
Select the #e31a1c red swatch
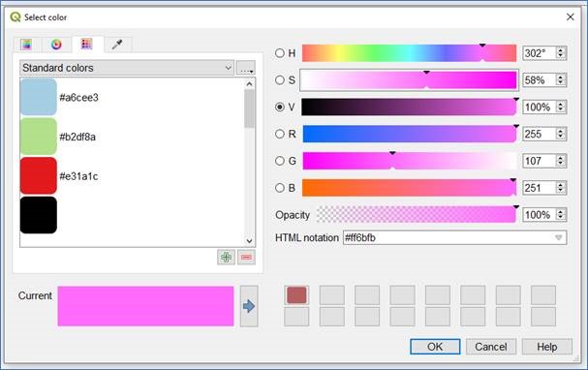(38, 176)
